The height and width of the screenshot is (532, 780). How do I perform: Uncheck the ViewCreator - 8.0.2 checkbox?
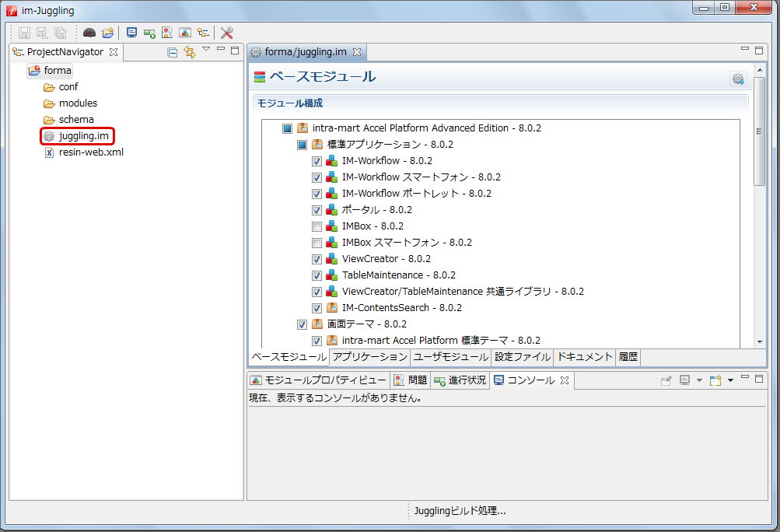pyautogui.click(x=317, y=259)
